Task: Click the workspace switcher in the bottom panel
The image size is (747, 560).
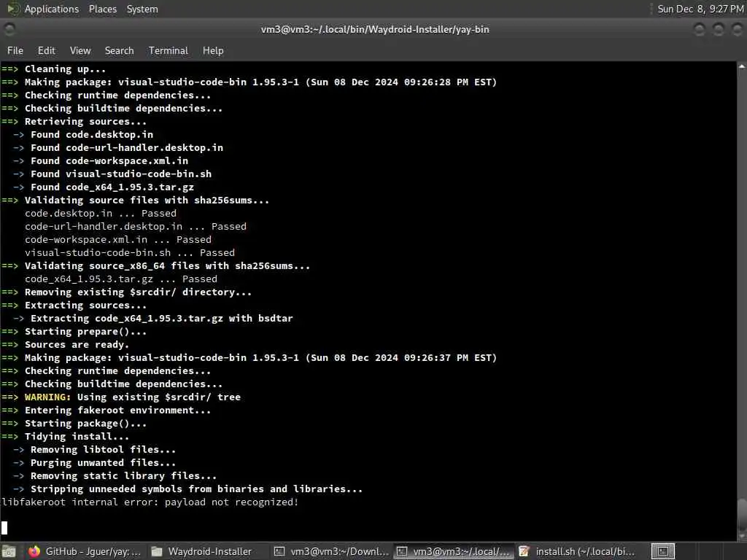Action: pos(662,551)
